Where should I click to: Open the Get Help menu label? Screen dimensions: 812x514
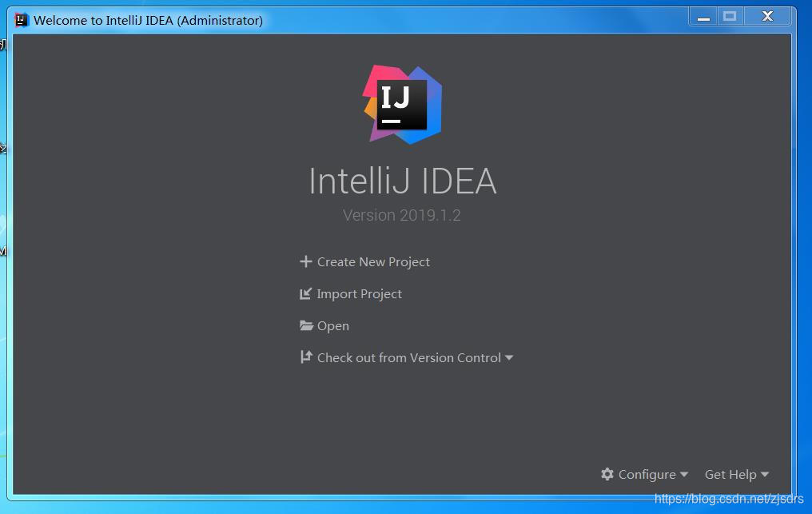point(730,475)
